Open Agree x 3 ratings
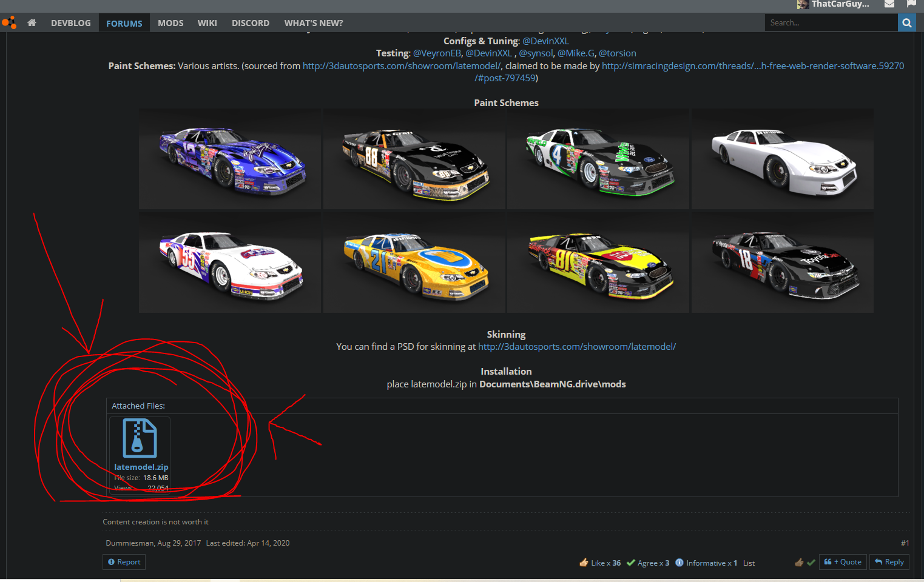924x582 pixels. [648, 563]
